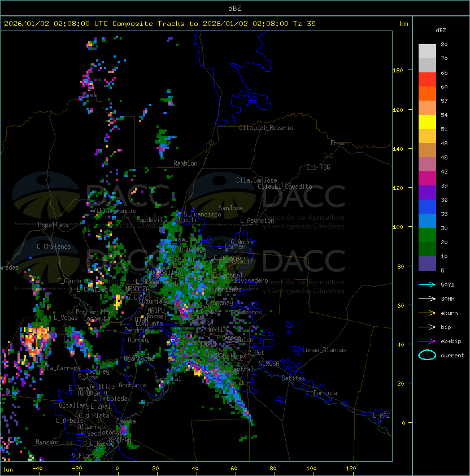Click the 'L_Dormida' place label
Screen dimensions: 470x476
coord(321,393)
